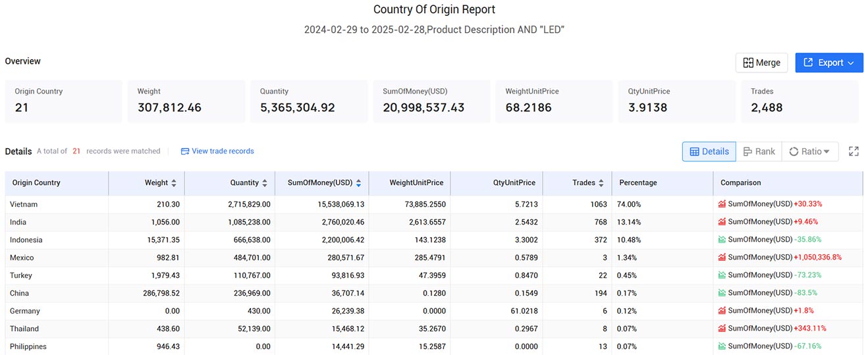This screenshot has width=868, height=355.
Task: Click the WeightUnitPrice column header
Action: (x=410, y=183)
